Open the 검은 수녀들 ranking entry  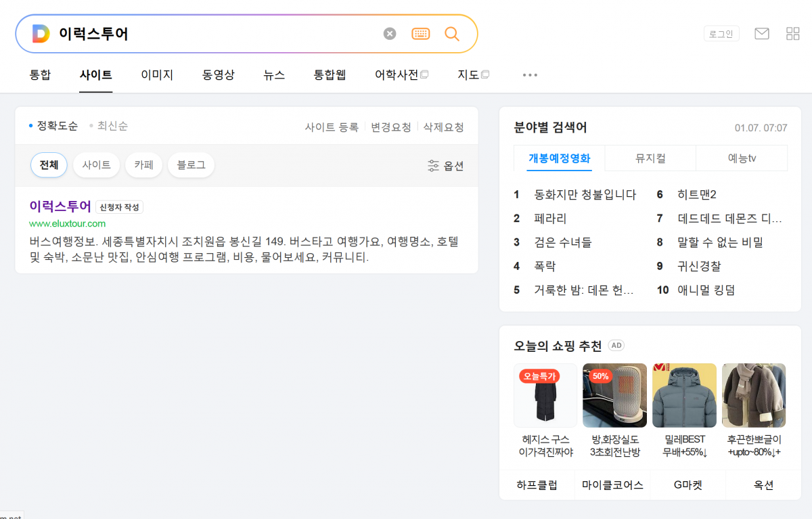563,242
